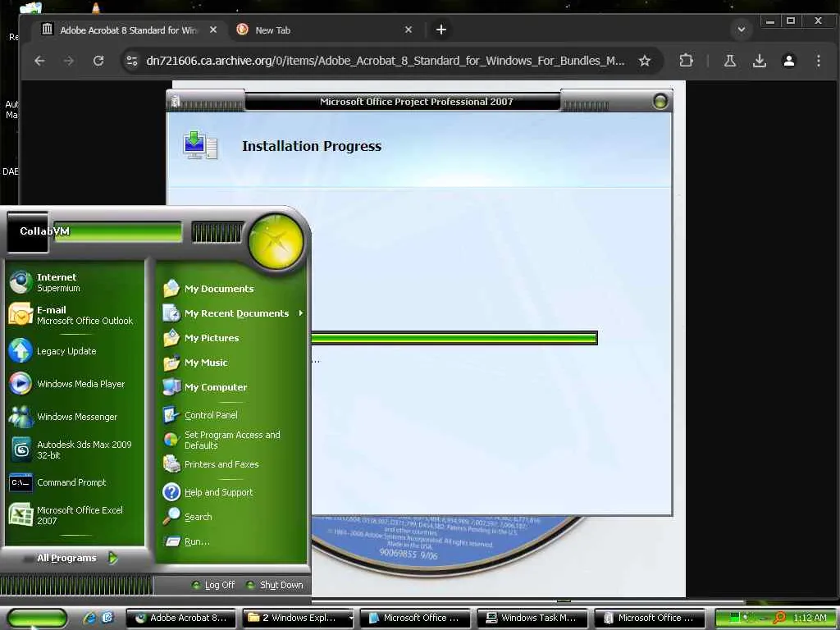
Task: Click the installation progress bar
Action: click(454, 337)
